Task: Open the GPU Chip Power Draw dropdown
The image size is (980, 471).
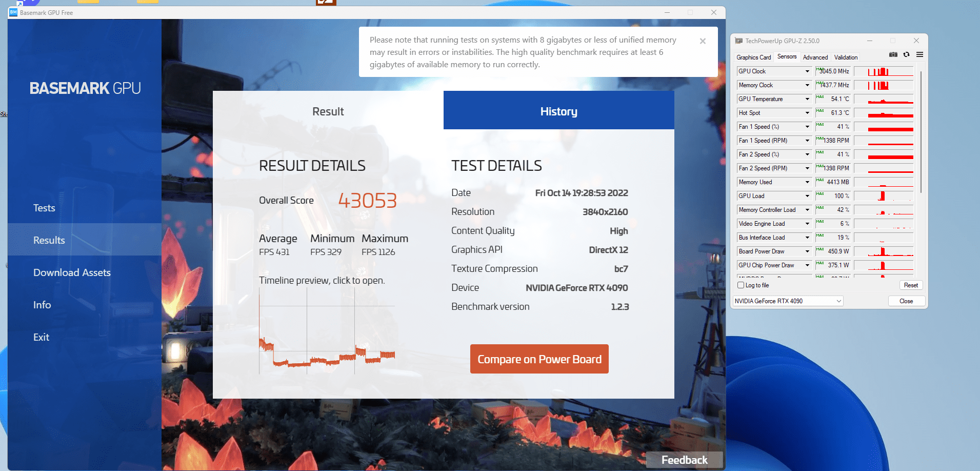Action: 807,265
